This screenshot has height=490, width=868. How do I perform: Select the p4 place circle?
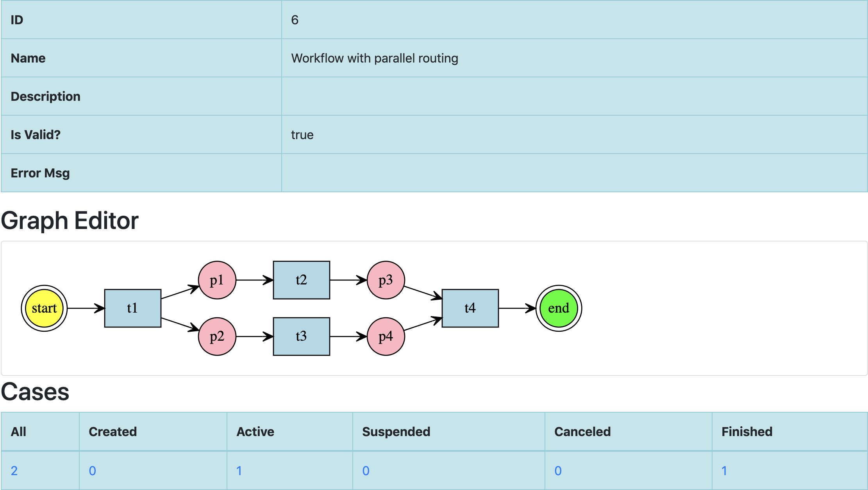pyautogui.click(x=386, y=336)
